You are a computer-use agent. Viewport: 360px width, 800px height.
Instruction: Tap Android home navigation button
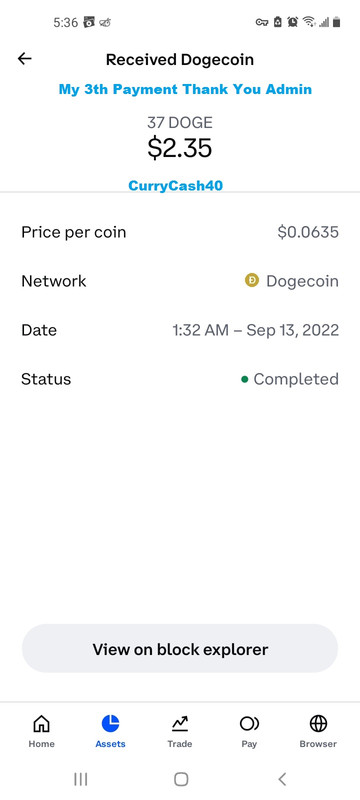click(x=181, y=779)
